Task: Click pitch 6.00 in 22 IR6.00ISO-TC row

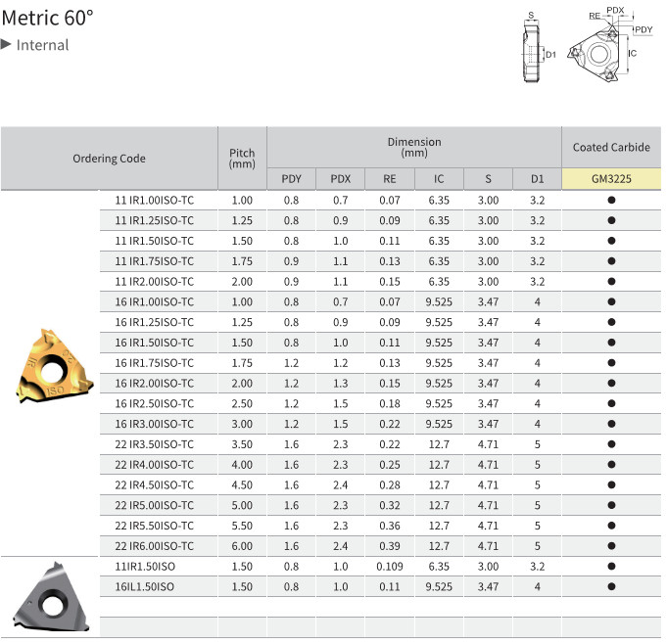Action: (242, 546)
